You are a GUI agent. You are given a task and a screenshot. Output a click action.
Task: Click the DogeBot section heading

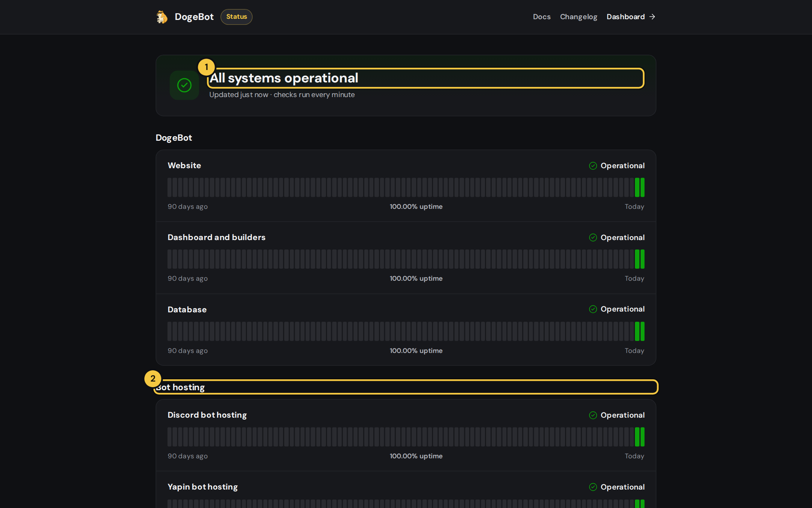174,138
